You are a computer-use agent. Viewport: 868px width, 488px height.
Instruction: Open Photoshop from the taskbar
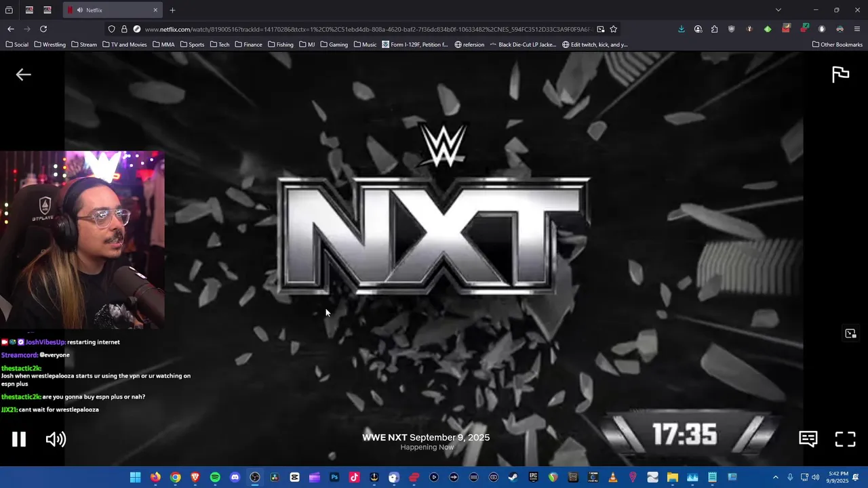(334, 477)
